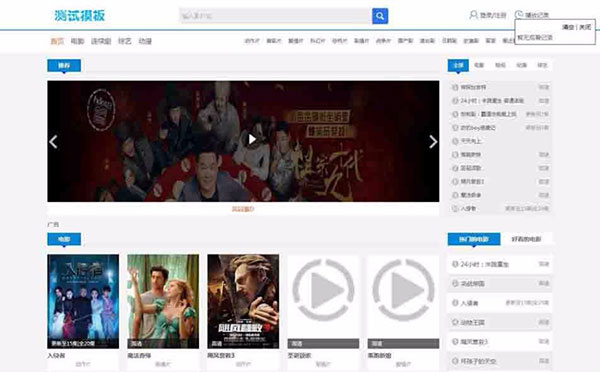
Task: Switch to the 热门的电影 tab
Action: click(474, 239)
